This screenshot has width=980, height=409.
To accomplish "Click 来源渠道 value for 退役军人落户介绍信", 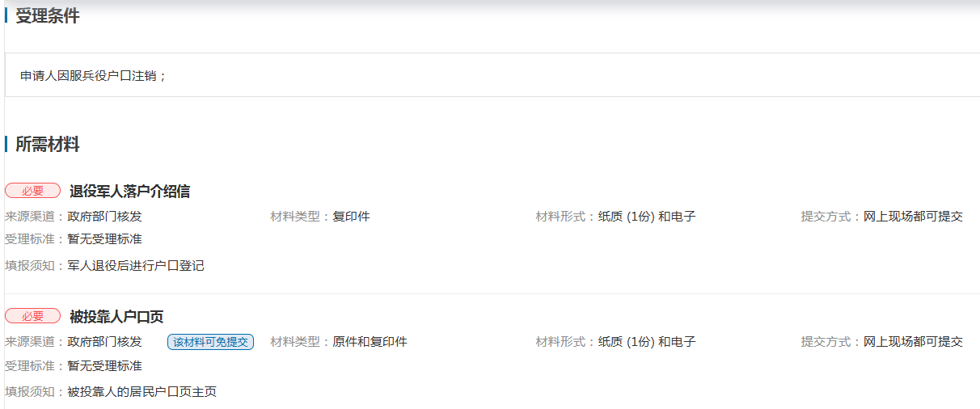I will tap(104, 217).
